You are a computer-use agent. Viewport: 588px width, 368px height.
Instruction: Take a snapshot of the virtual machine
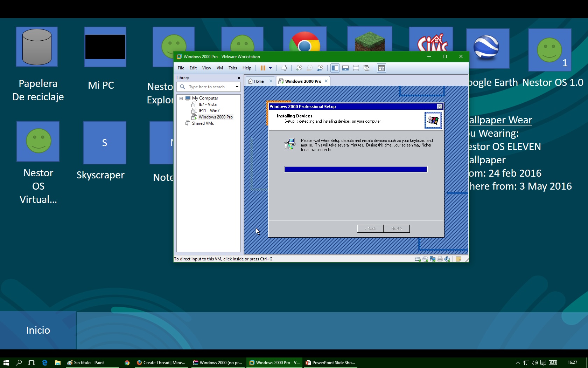click(x=299, y=68)
